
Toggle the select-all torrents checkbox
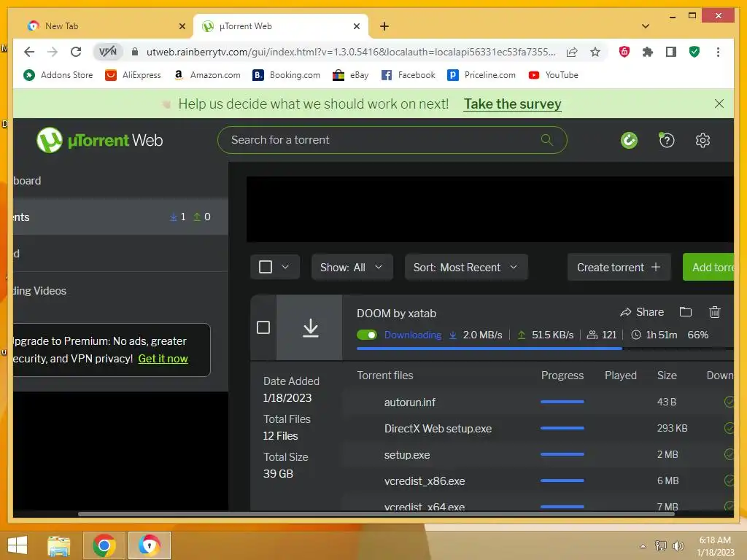coord(266,267)
